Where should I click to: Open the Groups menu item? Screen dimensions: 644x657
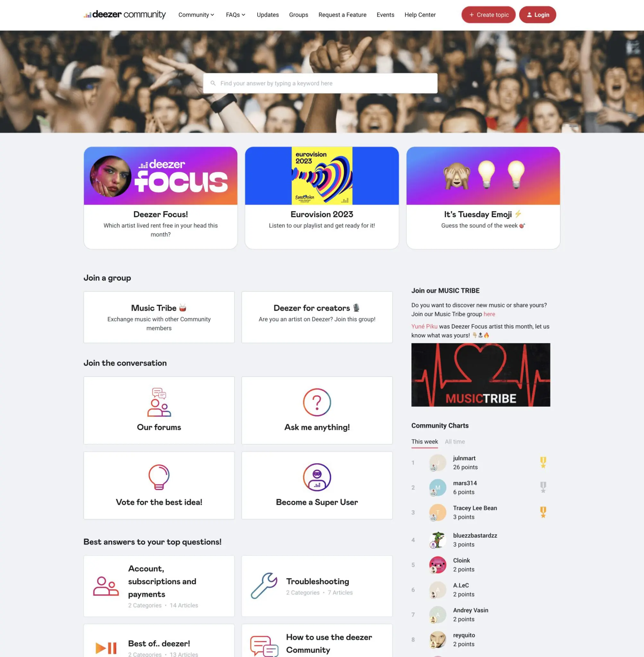pyautogui.click(x=298, y=15)
